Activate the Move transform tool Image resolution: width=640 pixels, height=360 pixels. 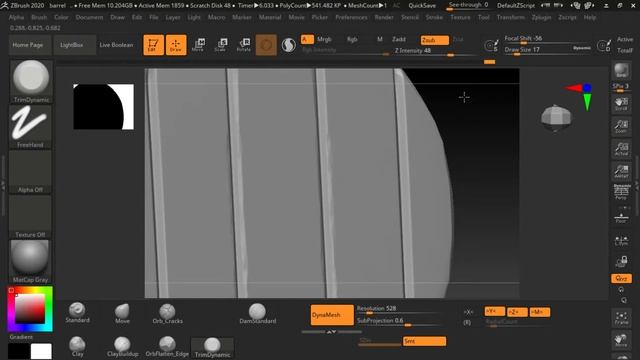pos(198,45)
